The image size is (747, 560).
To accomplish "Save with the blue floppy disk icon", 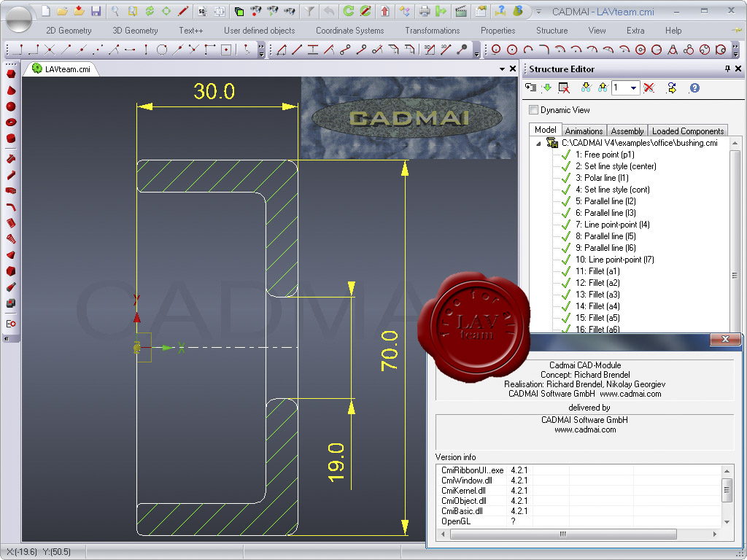I will click(96, 11).
